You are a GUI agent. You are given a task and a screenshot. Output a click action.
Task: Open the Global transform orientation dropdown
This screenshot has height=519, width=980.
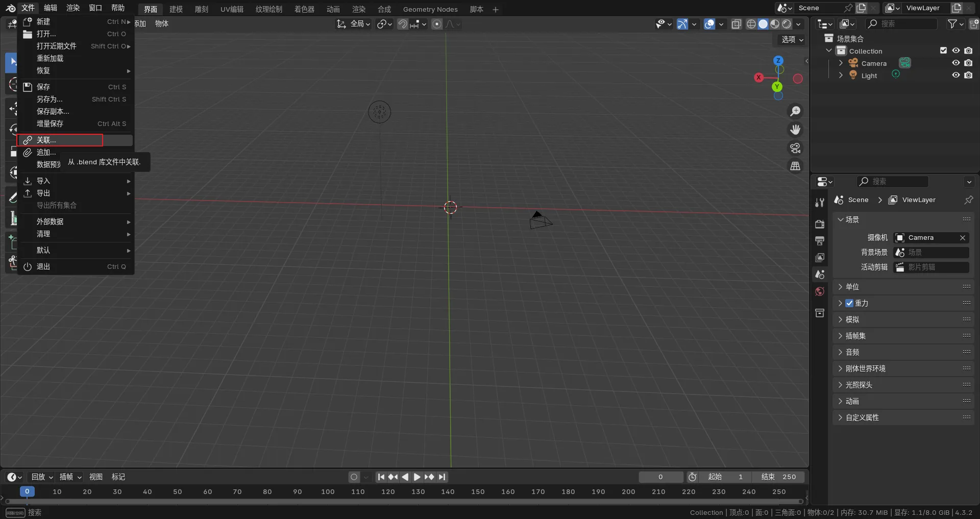(353, 24)
